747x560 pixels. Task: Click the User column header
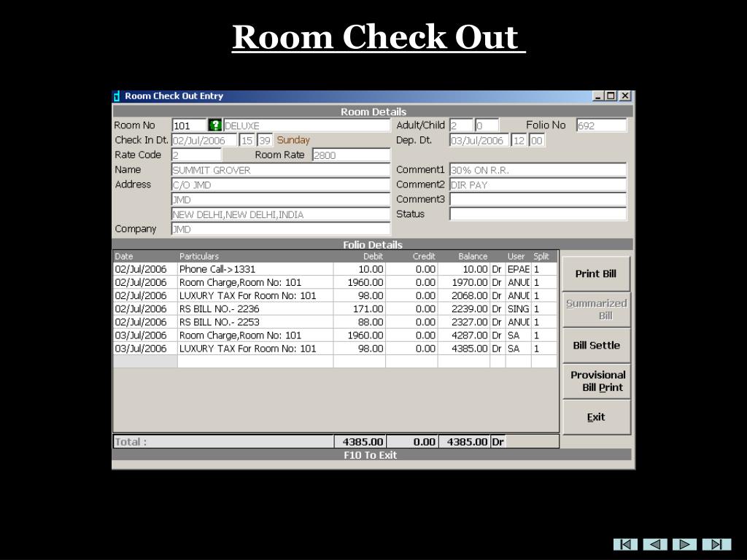coord(519,256)
